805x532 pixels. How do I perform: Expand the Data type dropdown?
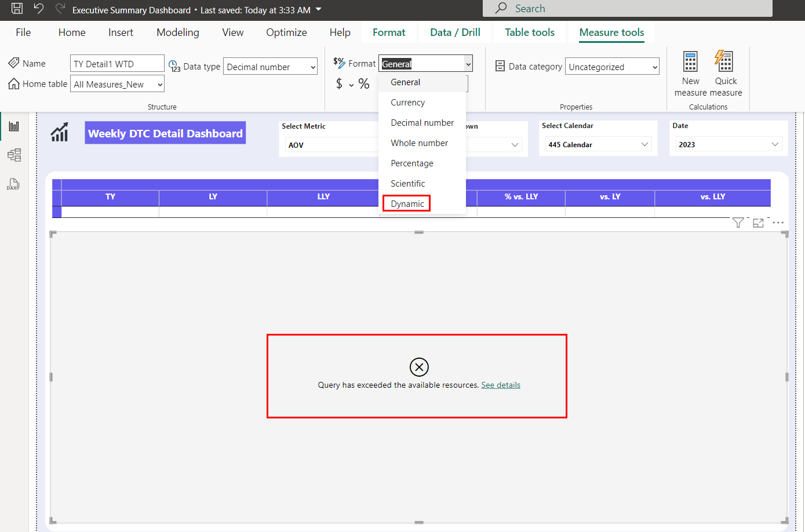270,67
